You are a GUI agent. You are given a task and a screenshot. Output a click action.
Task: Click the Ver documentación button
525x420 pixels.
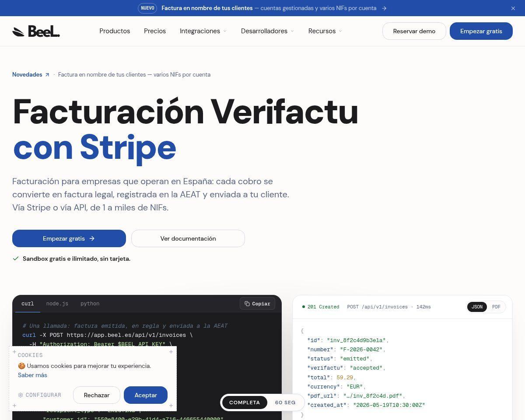(188, 238)
